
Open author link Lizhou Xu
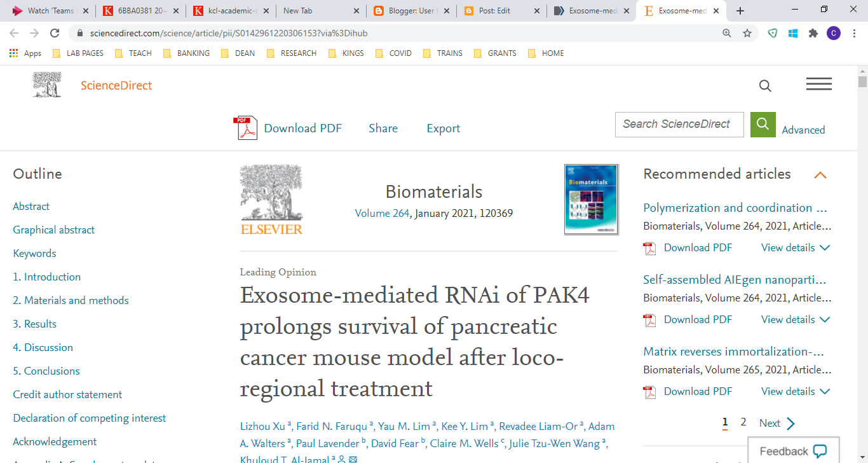click(x=263, y=426)
